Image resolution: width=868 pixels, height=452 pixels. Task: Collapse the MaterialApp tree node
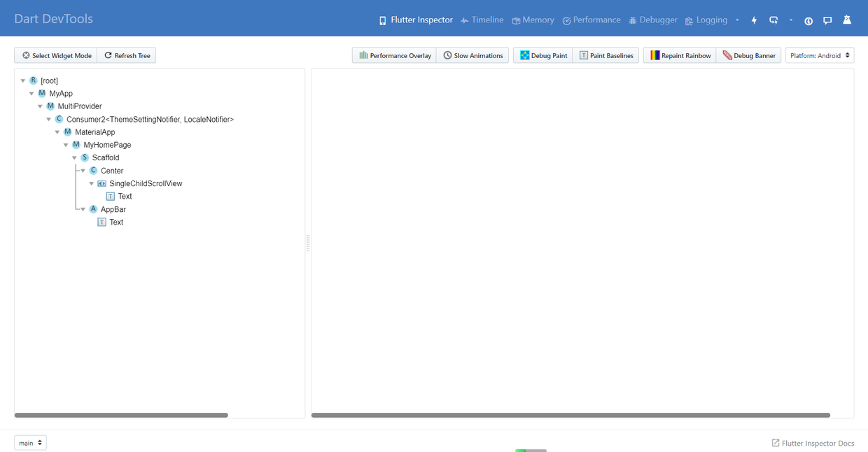click(57, 132)
